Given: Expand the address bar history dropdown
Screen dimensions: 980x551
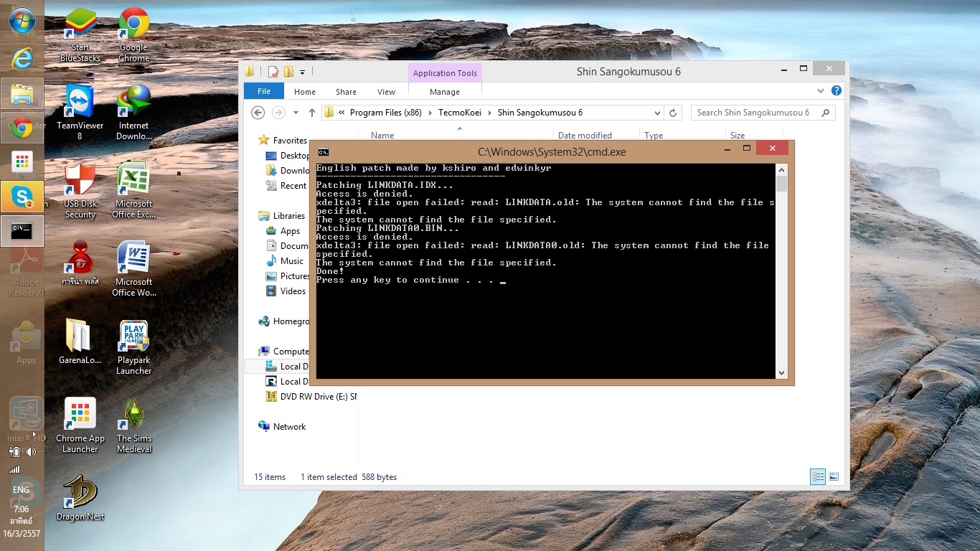Looking at the screenshot, I should (x=657, y=113).
